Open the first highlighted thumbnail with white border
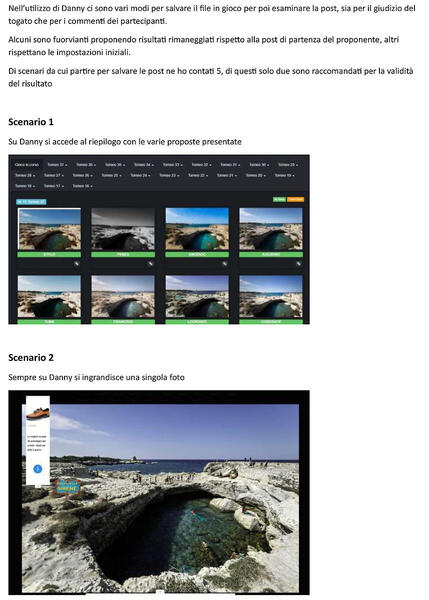Image resolution: width=429 pixels, height=600 pixels. tap(49, 229)
